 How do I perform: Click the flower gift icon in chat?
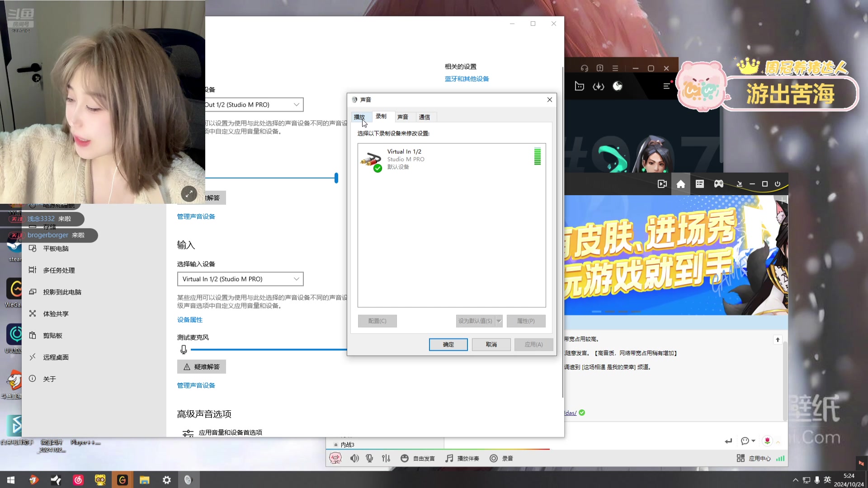[x=767, y=441]
